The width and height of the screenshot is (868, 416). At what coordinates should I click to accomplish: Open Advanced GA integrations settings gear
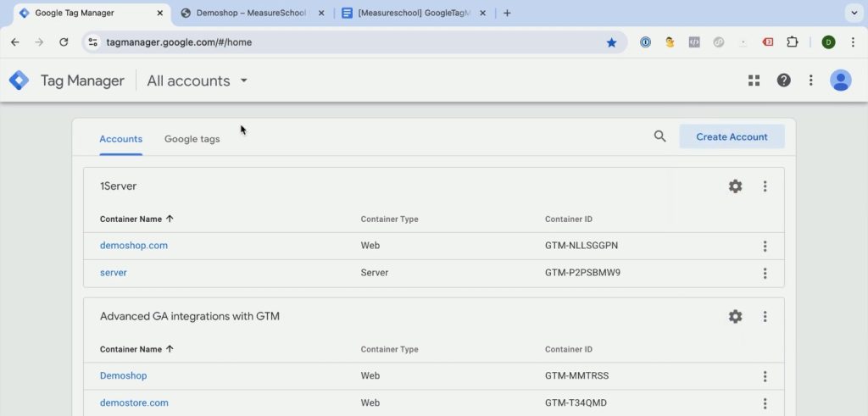735,316
